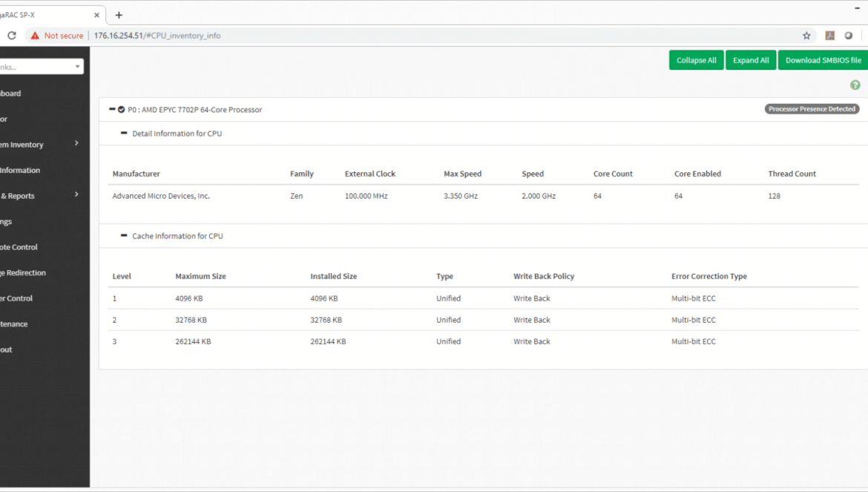This screenshot has width=868, height=492.
Task: Click the Thread Count column header
Action: click(792, 174)
